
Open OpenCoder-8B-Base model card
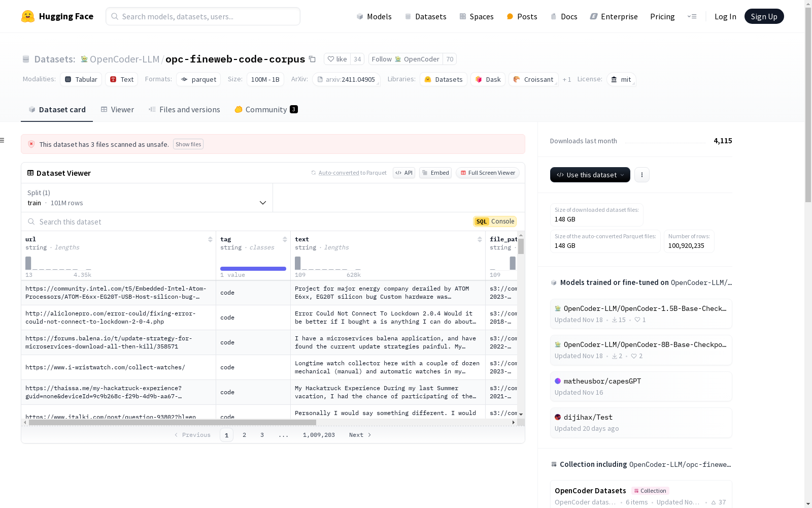click(x=641, y=350)
